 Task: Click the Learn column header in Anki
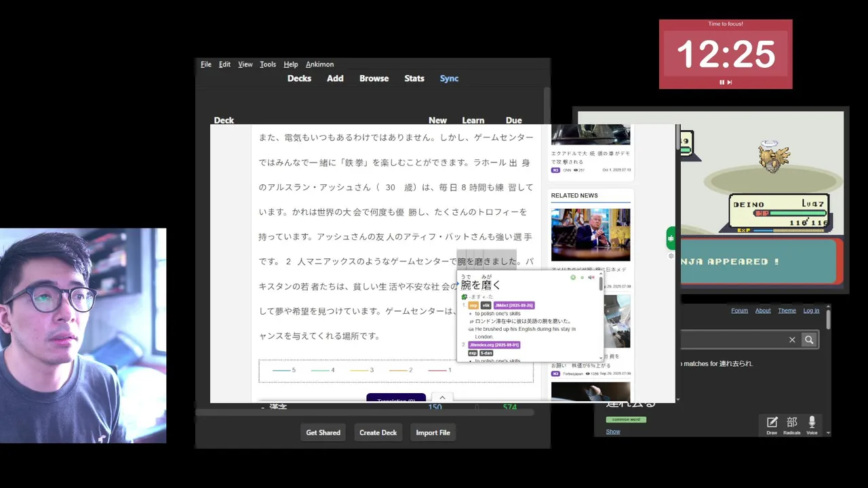pos(473,120)
